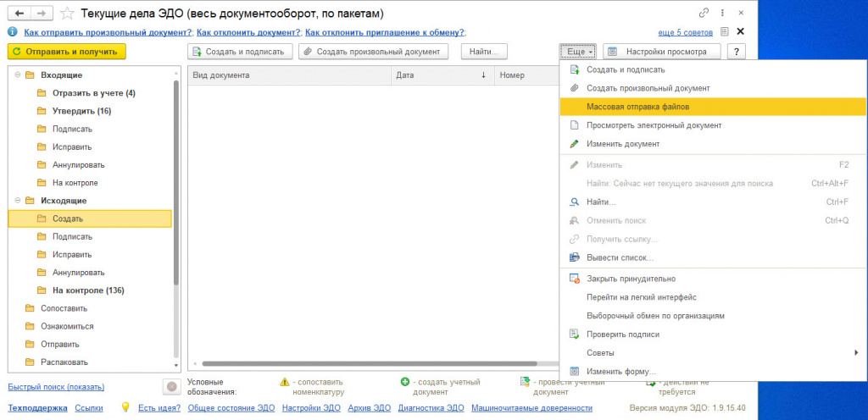Click the folder icon of 'Сопоставить'
This screenshot has height=420, width=868.
coord(30,308)
